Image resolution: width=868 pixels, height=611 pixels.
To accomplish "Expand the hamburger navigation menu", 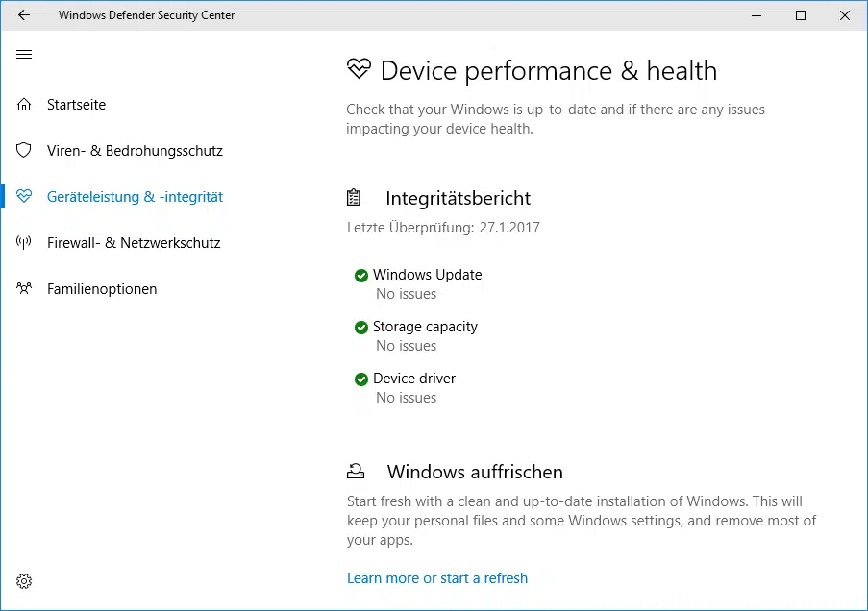I will 24,55.
